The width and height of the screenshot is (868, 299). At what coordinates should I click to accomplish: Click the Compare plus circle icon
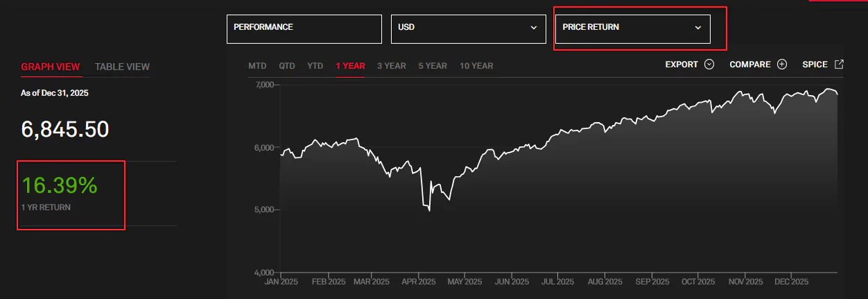pos(782,65)
